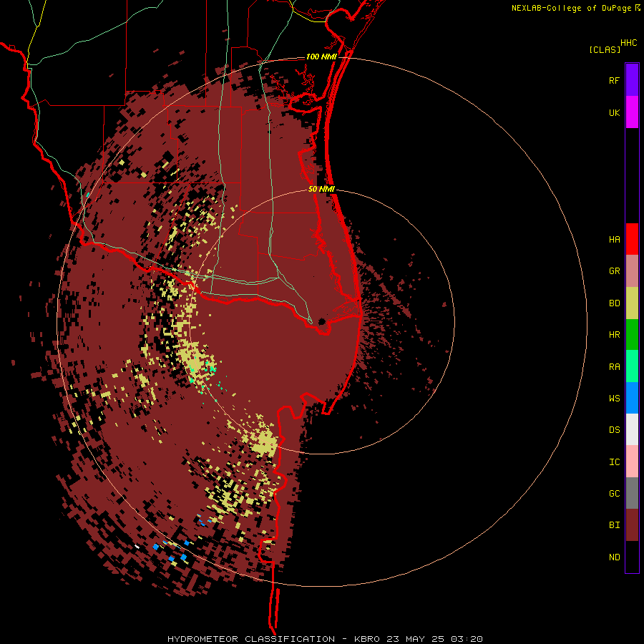The width and height of the screenshot is (644, 644).
Task: Click the 'DS' legend label
Action: click(x=614, y=430)
